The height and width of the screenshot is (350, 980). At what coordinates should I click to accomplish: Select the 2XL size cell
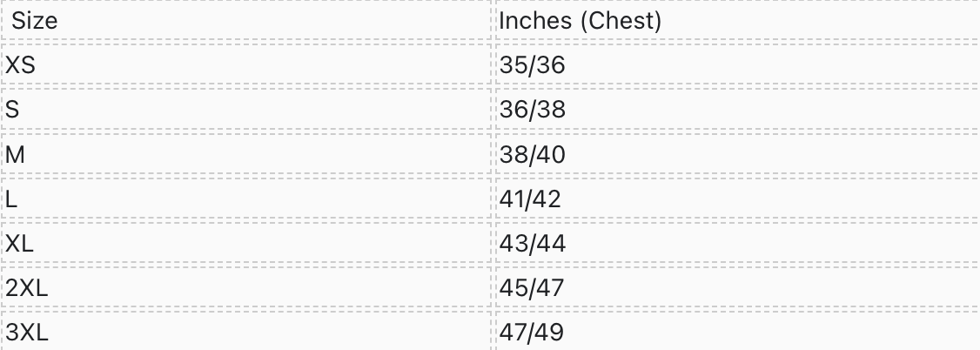point(26,289)
